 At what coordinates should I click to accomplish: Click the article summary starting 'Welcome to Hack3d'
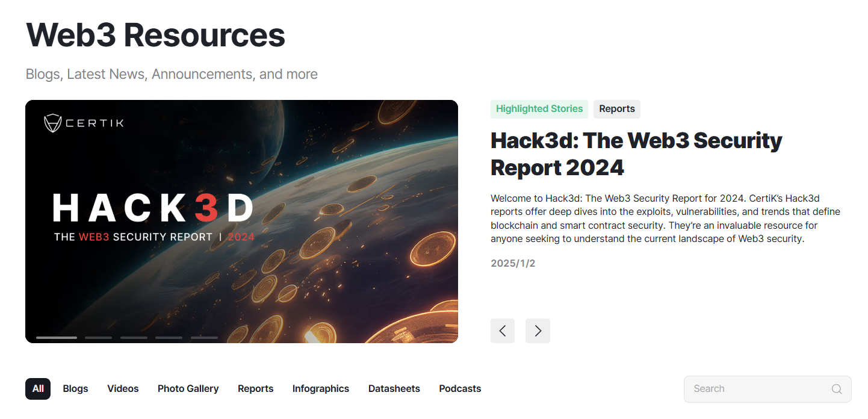click(x=665, y=218)
